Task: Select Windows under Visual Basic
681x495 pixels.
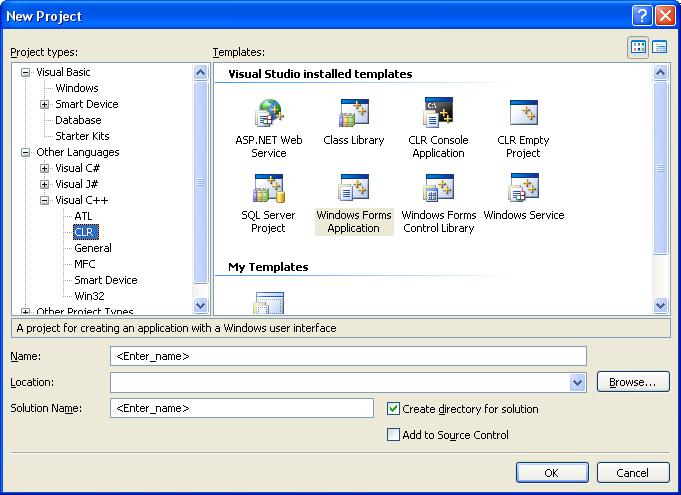Action: coord(77,88)
